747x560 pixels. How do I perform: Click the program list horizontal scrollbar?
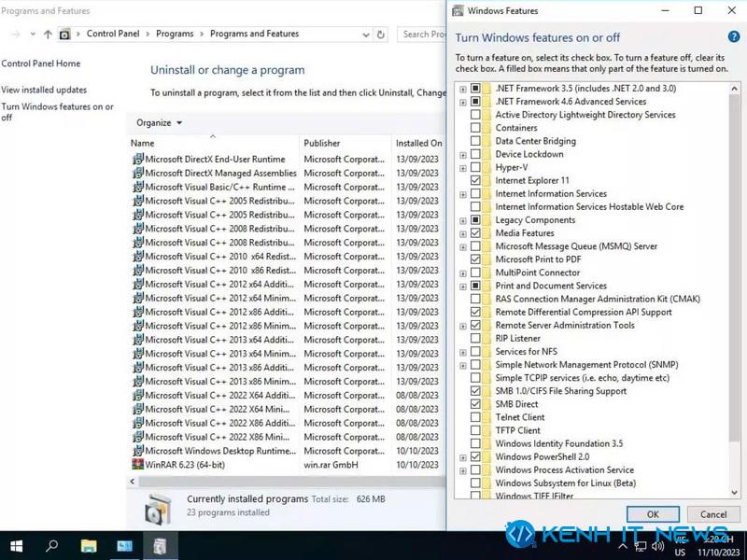click(x=291, y=482)
